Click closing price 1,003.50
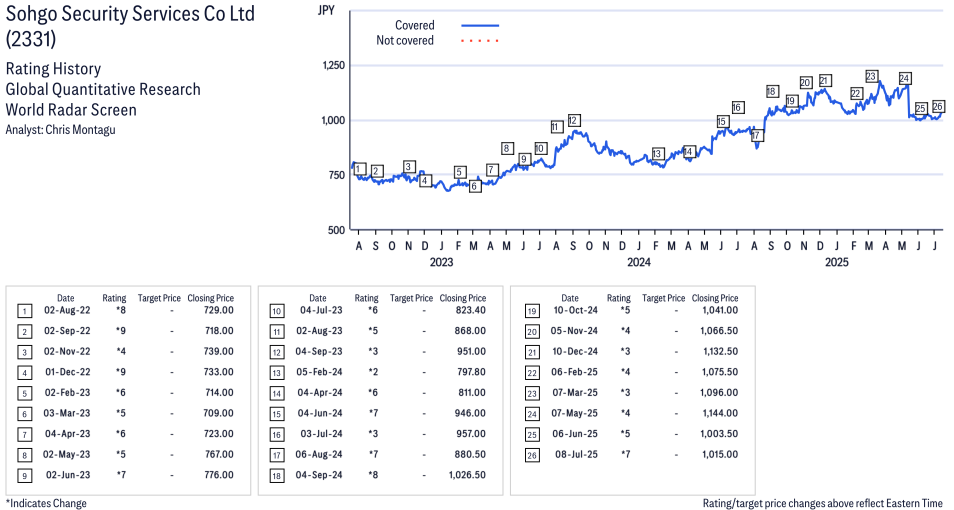954x510 pixels. [x=720, y=434]
